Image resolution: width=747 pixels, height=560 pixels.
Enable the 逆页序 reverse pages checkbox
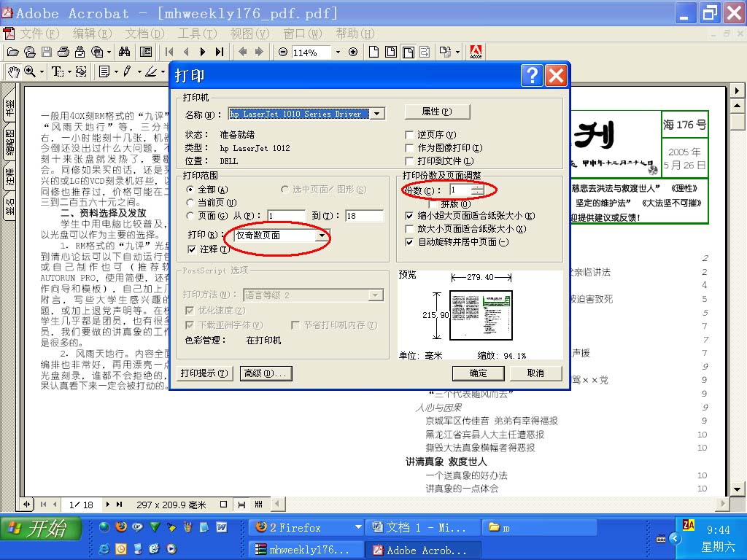[x=409, y=135]
